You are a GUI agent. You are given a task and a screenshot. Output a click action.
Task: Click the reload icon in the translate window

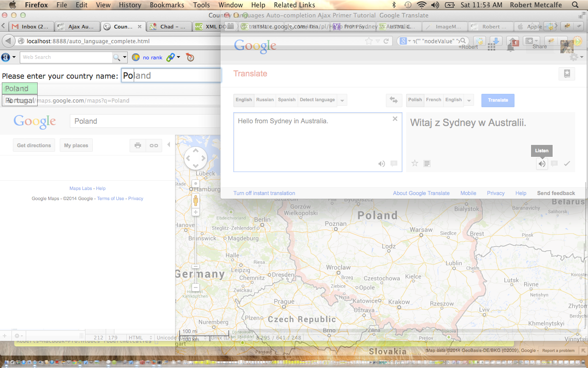point(386,41)
